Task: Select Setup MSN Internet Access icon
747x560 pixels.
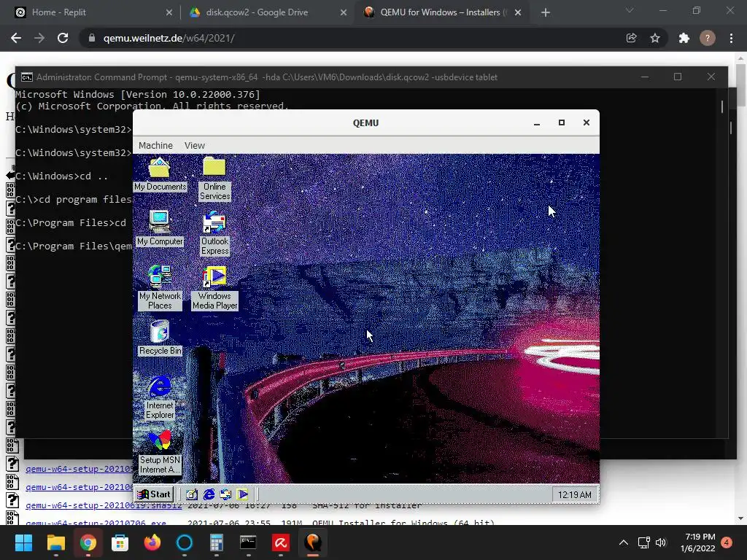Action: click(x=160, y=452)
